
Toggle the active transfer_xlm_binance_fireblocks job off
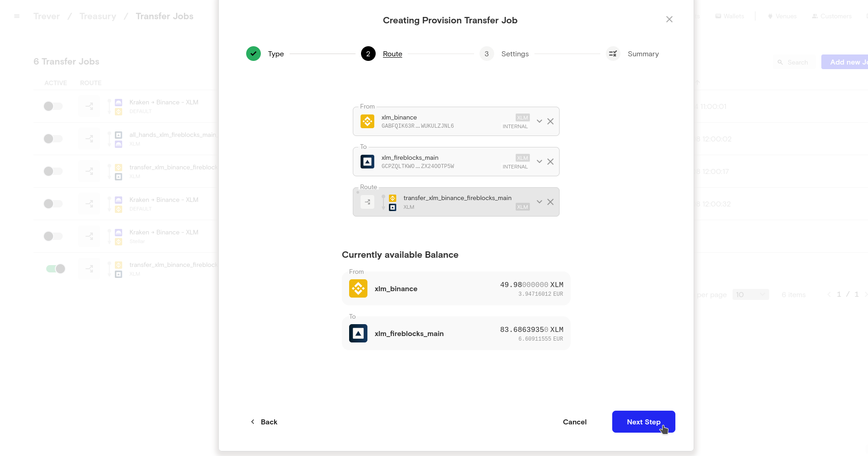coord(55,269)
